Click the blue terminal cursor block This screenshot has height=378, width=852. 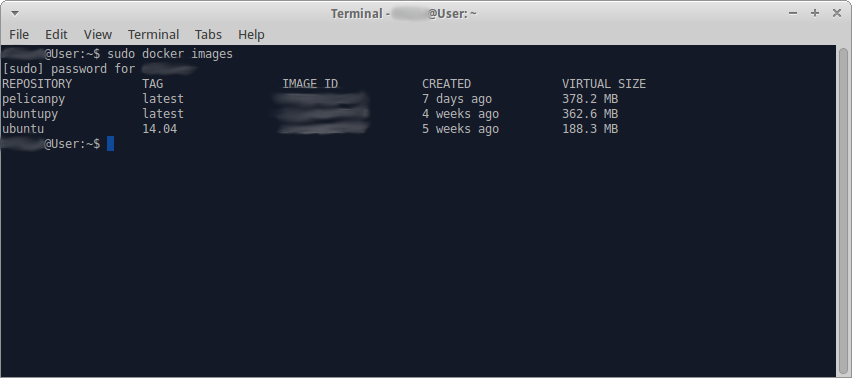110,144
